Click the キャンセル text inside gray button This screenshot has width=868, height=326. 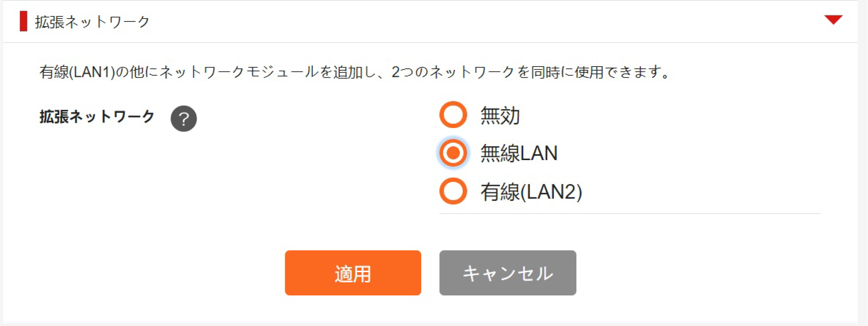pyautogui.click(x=508, y=274)
